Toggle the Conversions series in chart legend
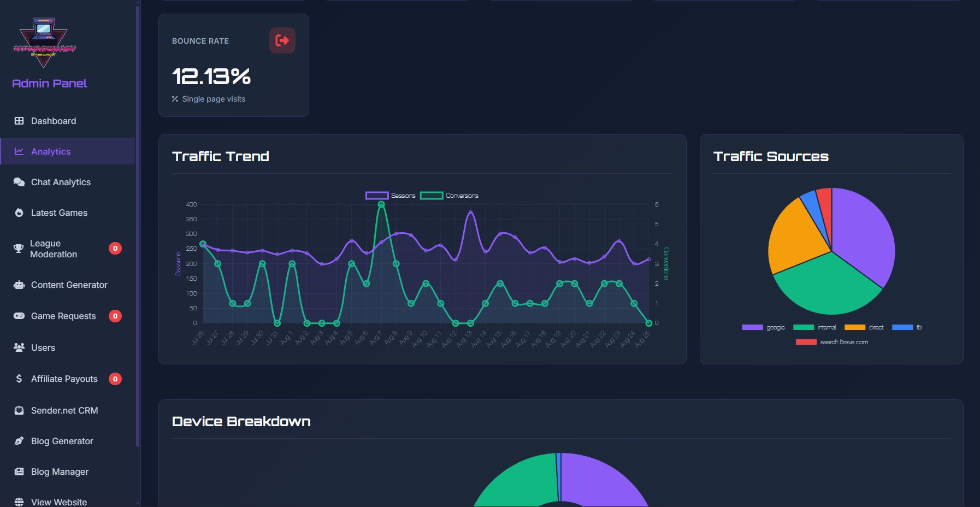980x507 pixels. [x=449, y=196]
